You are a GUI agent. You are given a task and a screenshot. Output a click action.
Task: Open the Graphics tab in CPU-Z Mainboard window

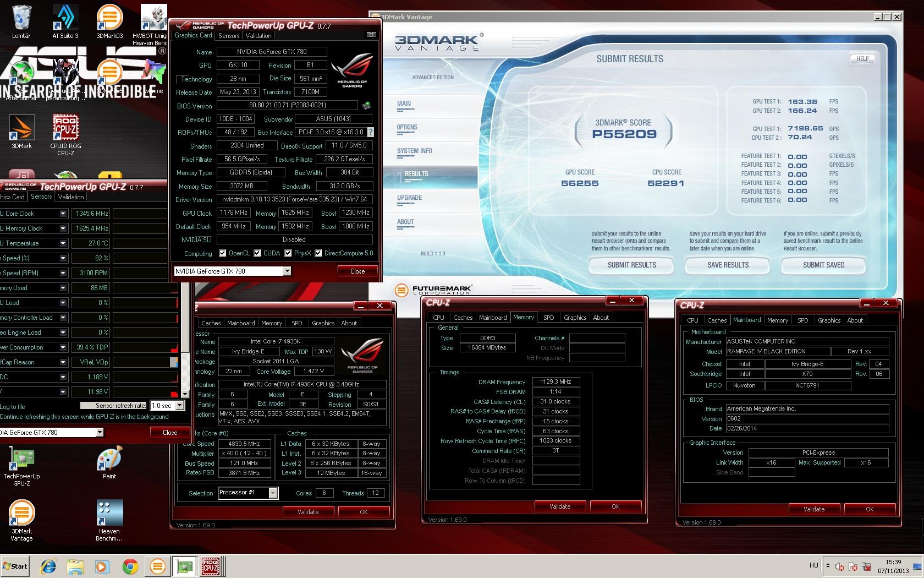[x=829, y=320]
